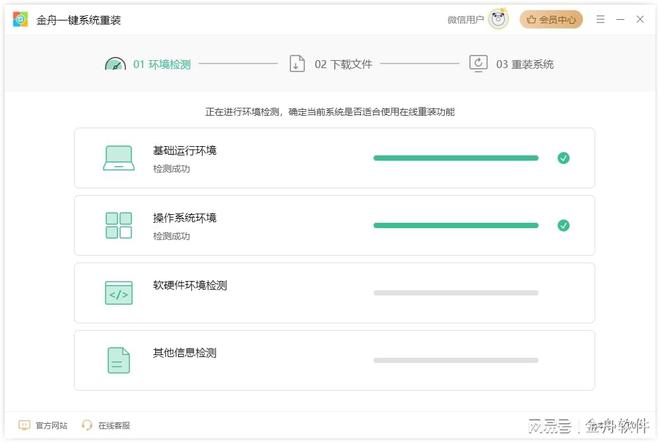This screenshot has width=660, height=443.
Task: Click the green checkmark for 操作系统环境
Action: coord(564,225)
